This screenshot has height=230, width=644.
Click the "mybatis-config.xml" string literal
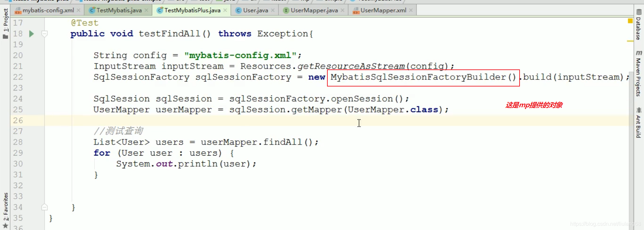pos(240,55)
